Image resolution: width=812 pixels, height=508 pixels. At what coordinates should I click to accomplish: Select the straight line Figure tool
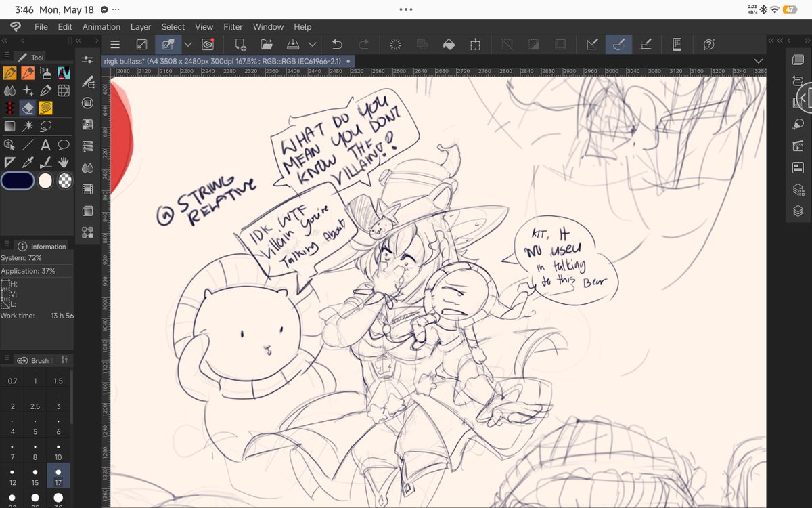click(x=28, y=144)
